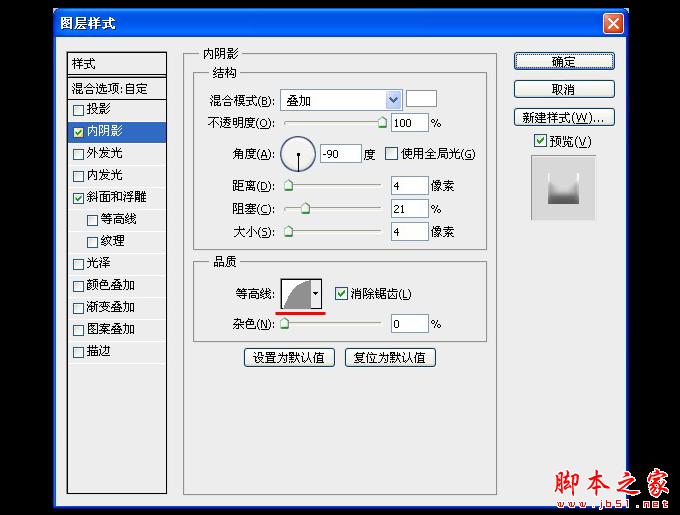Toggle the 预览 preview checkbox
Screen dimensions: 680x515
click(540, 140)
